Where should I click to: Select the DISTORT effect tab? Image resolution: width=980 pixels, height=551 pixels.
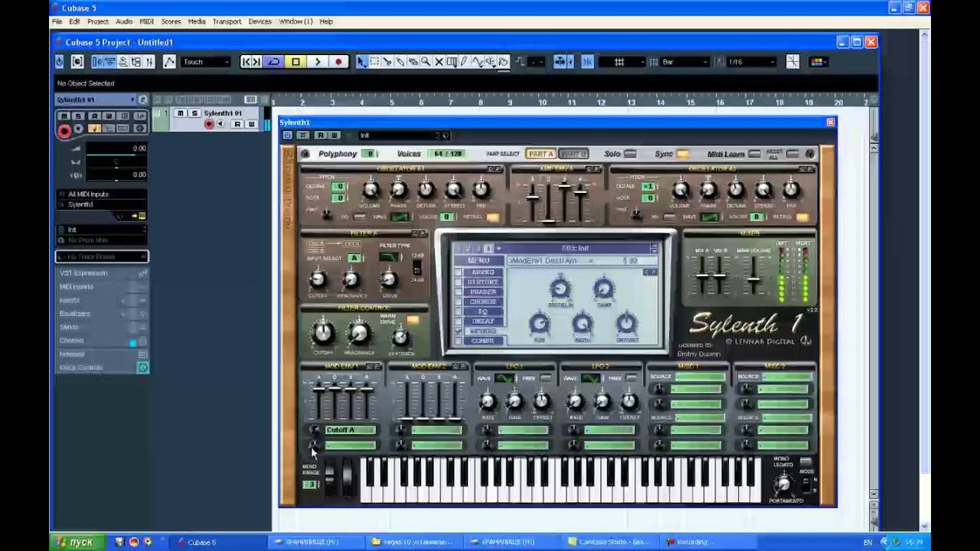[483, 282]
